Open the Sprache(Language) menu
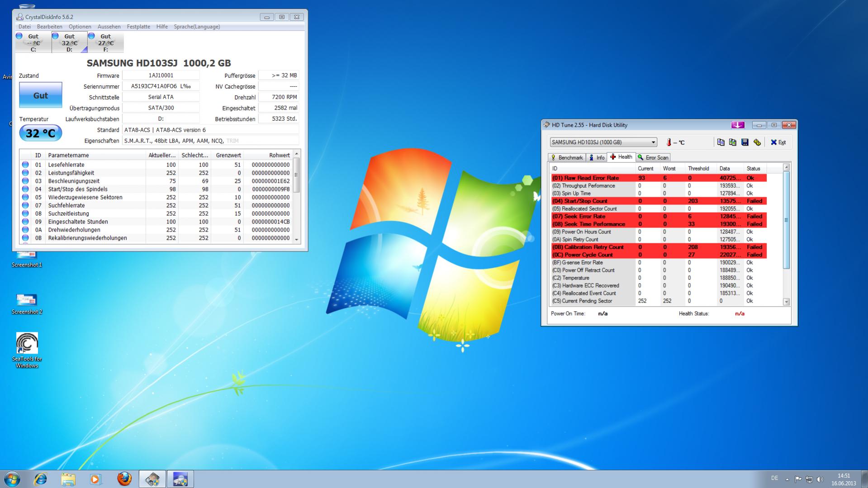 [197, 27]
